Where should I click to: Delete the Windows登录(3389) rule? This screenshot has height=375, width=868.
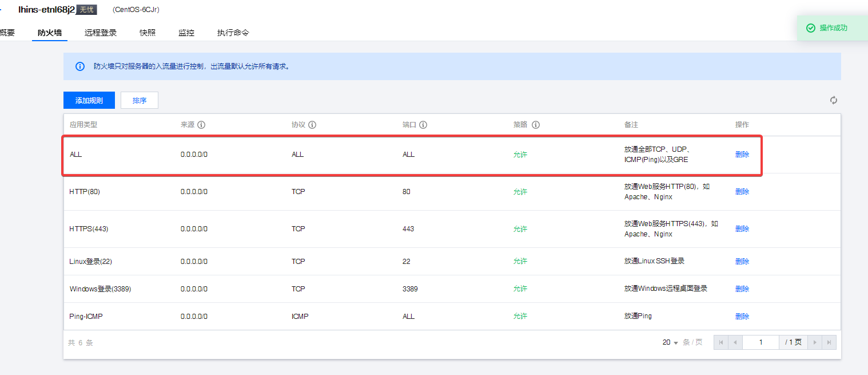pos(742,289)
